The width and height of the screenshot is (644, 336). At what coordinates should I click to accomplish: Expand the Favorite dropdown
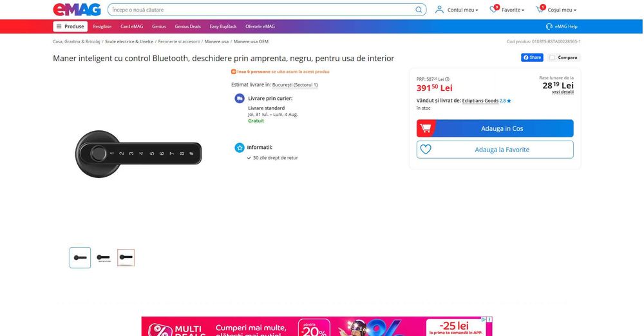(513, 10)
